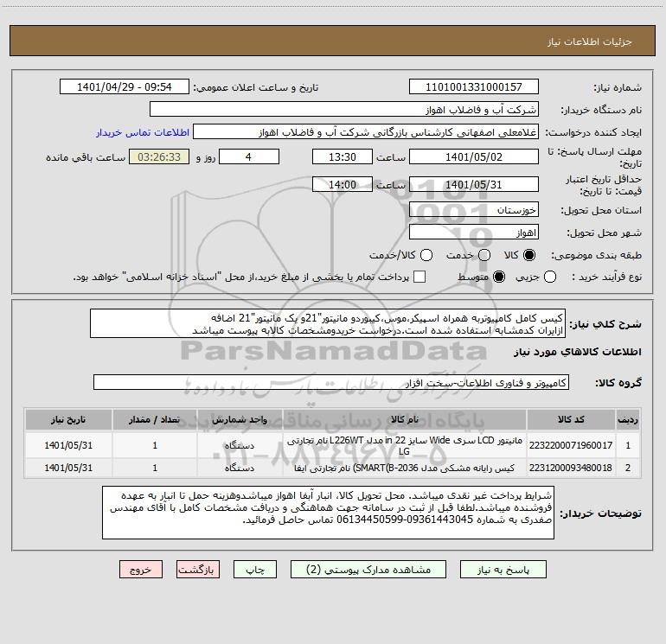Click the validity time field 14:00

343,185
